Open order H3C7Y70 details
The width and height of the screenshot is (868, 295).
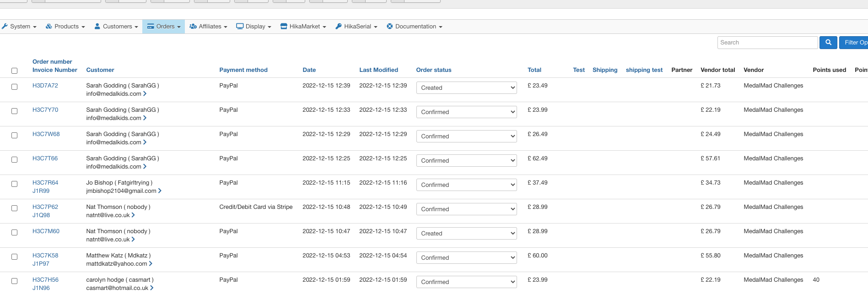pos(45,110)
